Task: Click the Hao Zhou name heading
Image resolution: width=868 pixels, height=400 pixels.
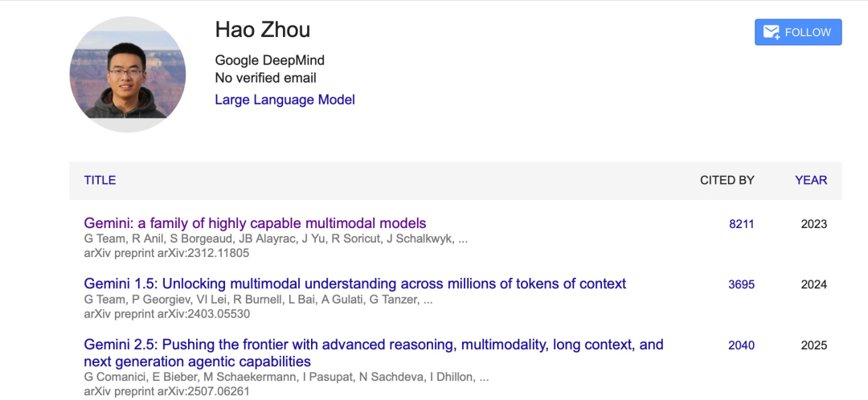Action: point(262,31)
